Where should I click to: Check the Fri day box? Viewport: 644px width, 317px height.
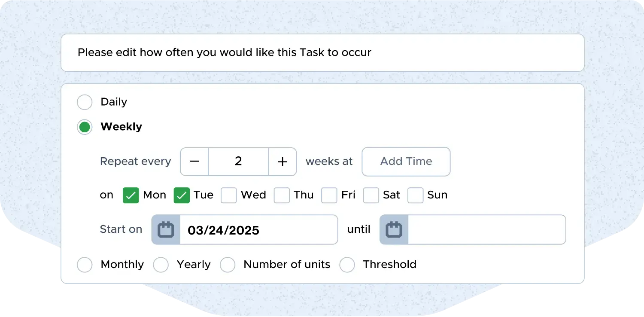coord(329,195)
